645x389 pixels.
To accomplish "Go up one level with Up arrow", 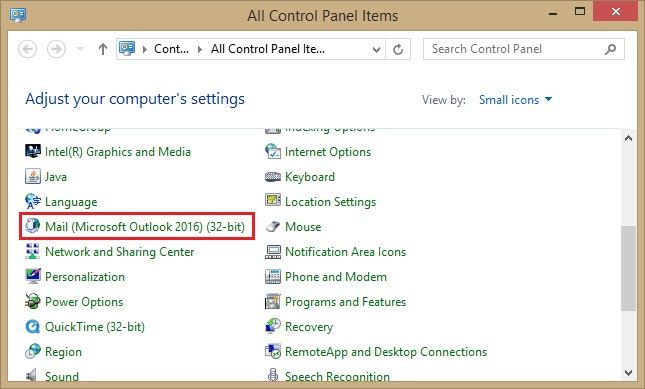I will [x=103, y=49].
